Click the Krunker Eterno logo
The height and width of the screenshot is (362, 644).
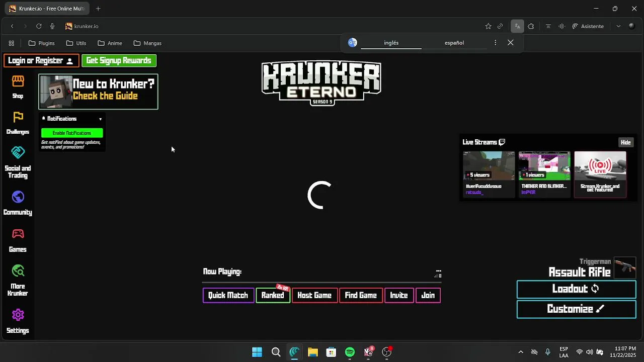pyautogui.click(x=321, y=83)
